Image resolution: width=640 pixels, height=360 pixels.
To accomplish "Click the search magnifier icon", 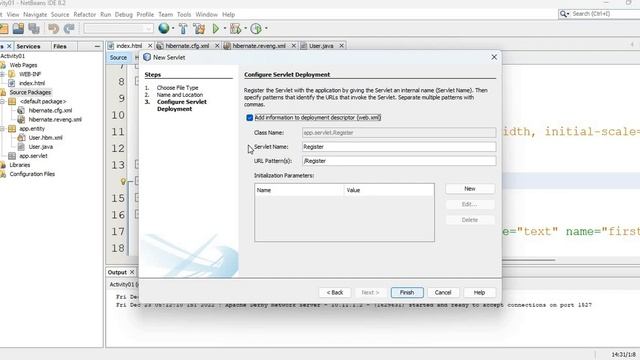I will coord(564,14).
